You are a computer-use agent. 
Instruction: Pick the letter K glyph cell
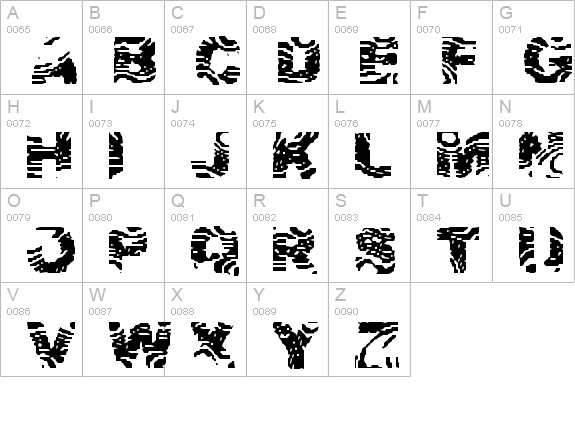(288, 141)
